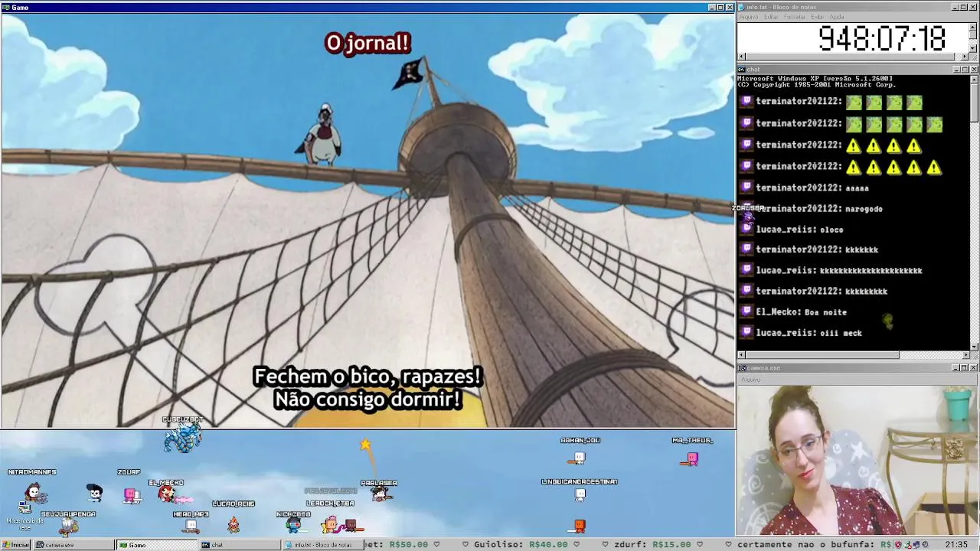
Task: Click El_Mecko username in chat
Action: (x=779, y=312)
